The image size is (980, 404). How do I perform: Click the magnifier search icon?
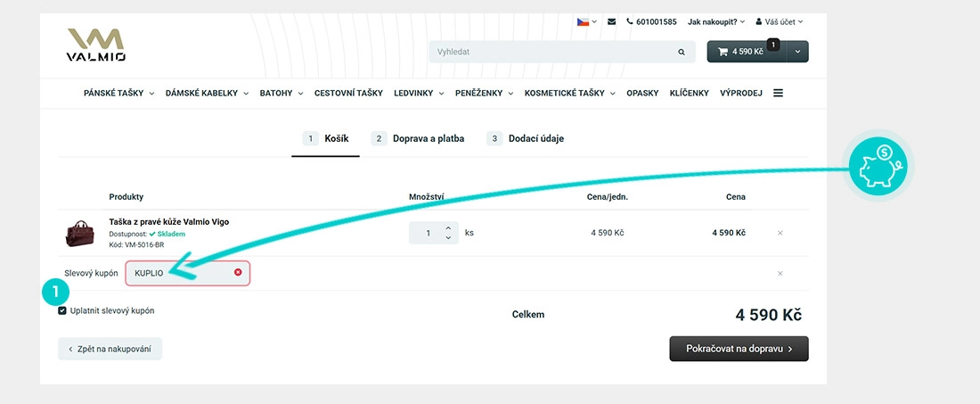(682, 52)
